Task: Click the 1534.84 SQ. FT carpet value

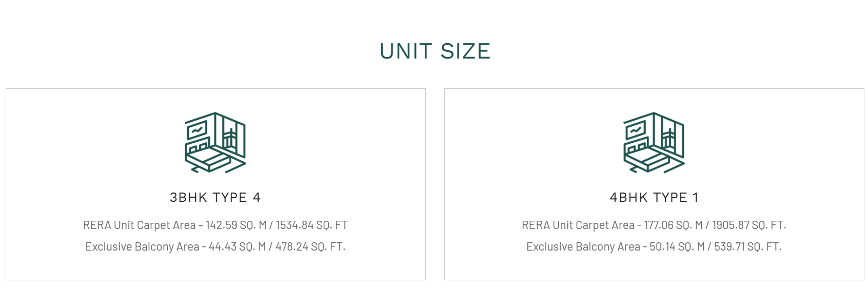Action: pyautogui.click(x=312, y=225)
